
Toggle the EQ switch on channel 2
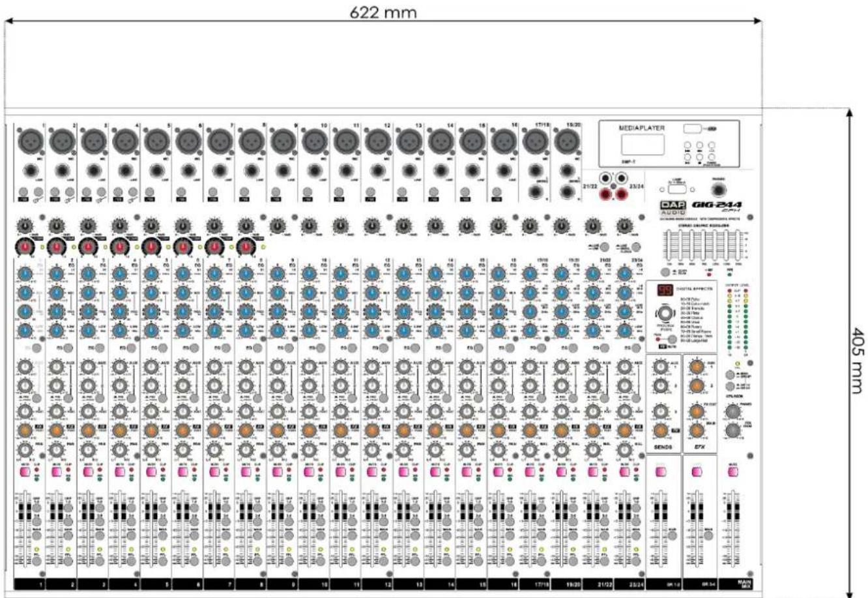click(70, 349)
